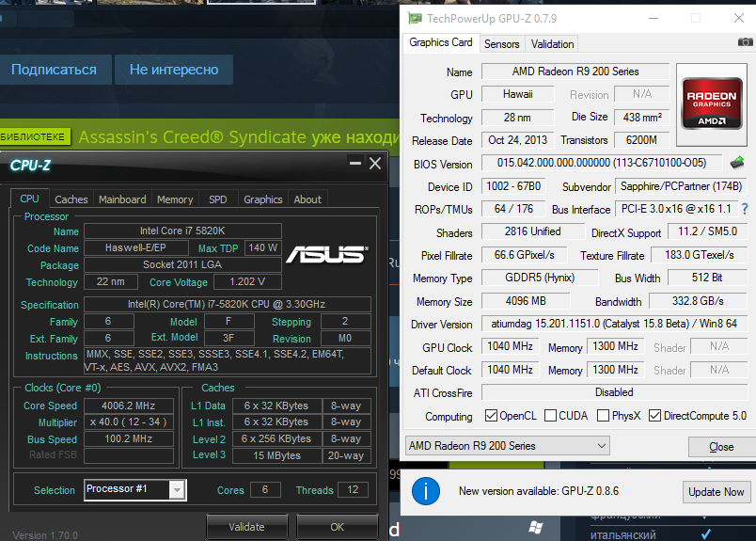The height and width of the screenshot is (541, 756).
Task: Click the Radeon Graphics logo in GPU-Z
Action: pyautogui.click(x=712, y=104)
